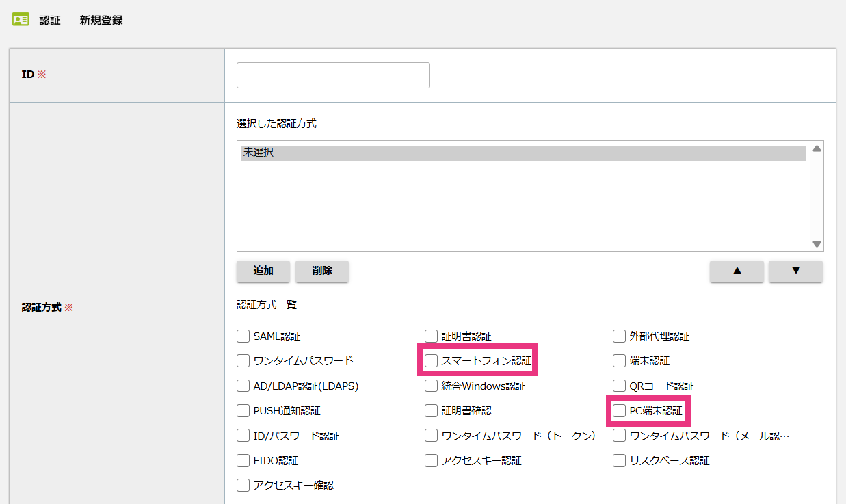Check the リスクベース認証 option
Image resolution: width=846 pixels, height=504 pixels.
click(619, 460)
